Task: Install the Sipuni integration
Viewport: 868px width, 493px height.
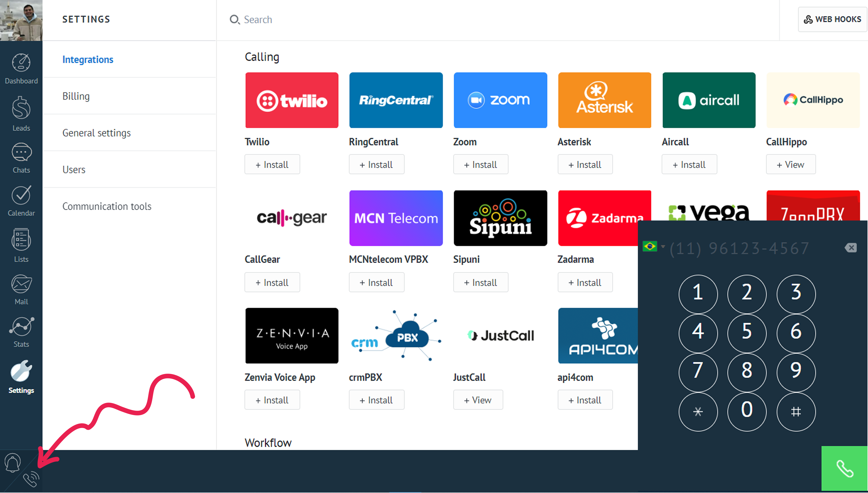Action: coord(481,282)
